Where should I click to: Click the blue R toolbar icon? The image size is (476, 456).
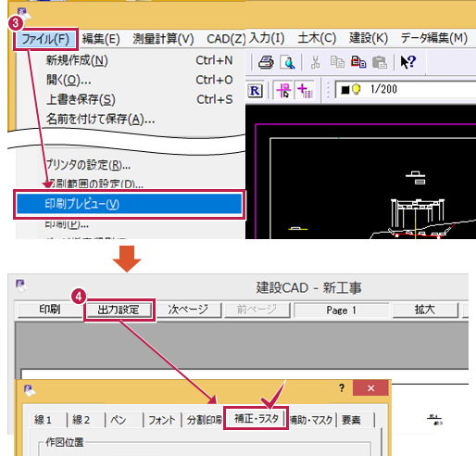click(x=255, y=91)
